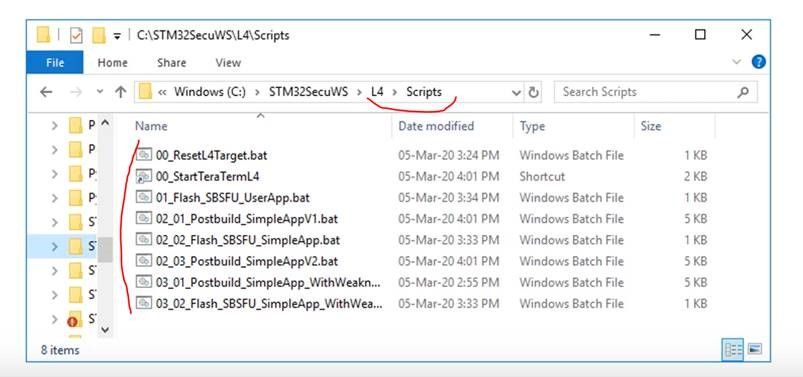Open Help via the question mark icon
The image size is (803, 377).
758,62
